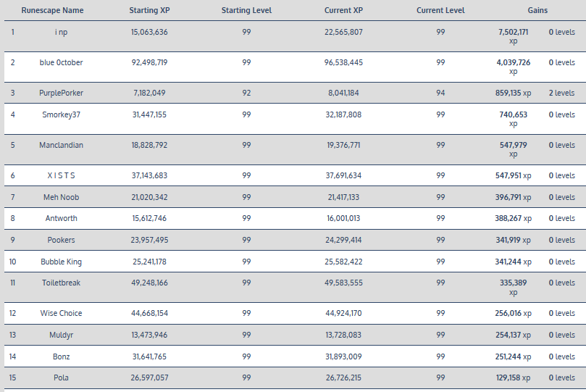
Task: Select the Current Level column header
Action: coord(440,11)
